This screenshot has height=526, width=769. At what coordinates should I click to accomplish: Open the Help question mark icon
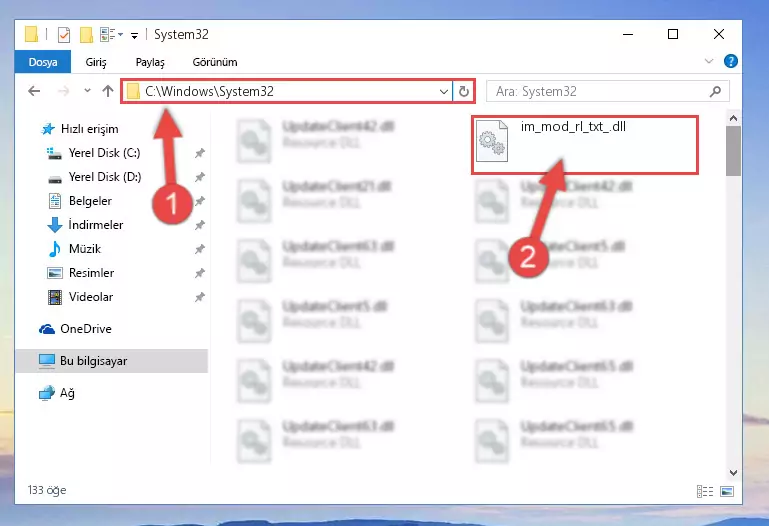pyautogui.click(x=731, y=61)
